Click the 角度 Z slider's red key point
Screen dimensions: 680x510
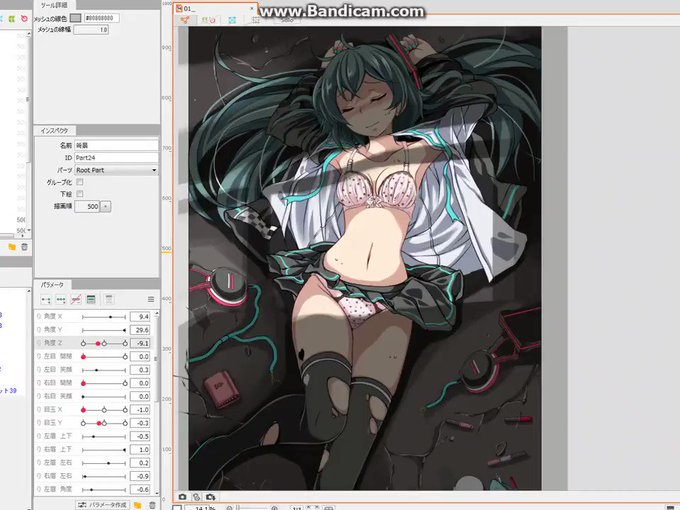(98, 343)
